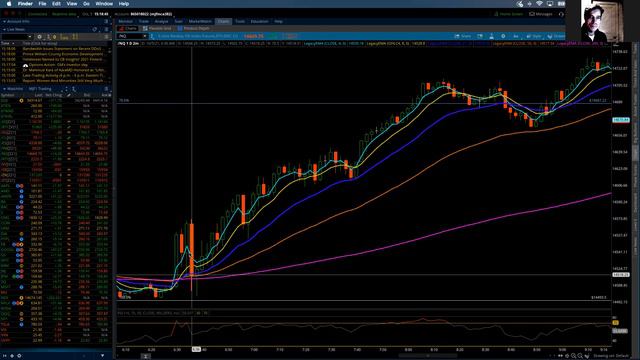Open the news headline about Options Action
The width and height of the screenshot is (640, 360).
(58, 64)
